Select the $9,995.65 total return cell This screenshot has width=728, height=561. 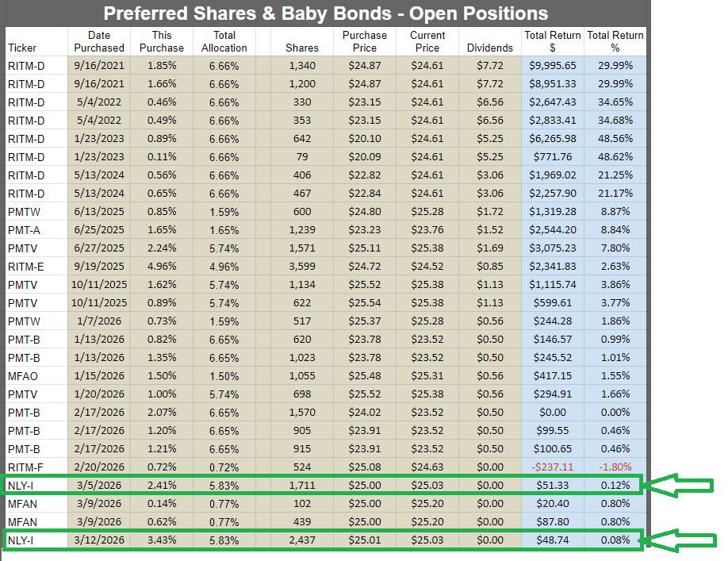(x=553, y=66)
